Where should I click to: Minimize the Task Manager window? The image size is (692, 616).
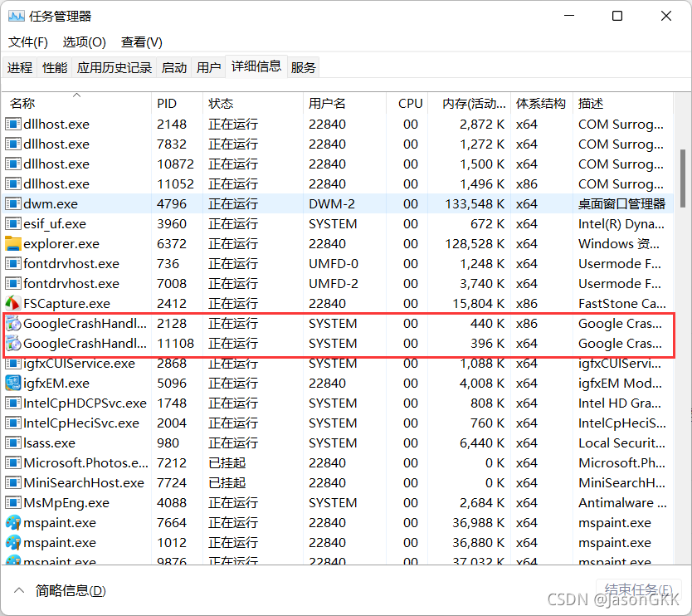tap(569, 16)
